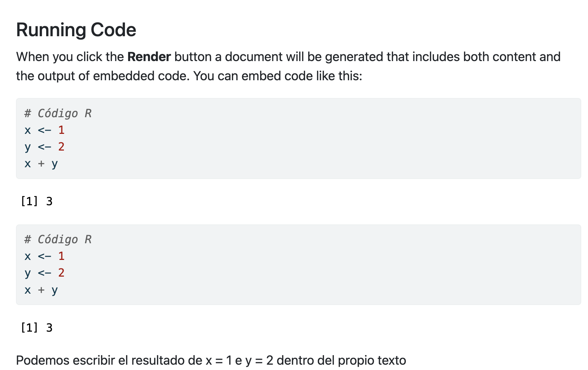Click "x <- 1" line in second code block
The width and height of the screenshot is (588, 370).
point(44,256)
